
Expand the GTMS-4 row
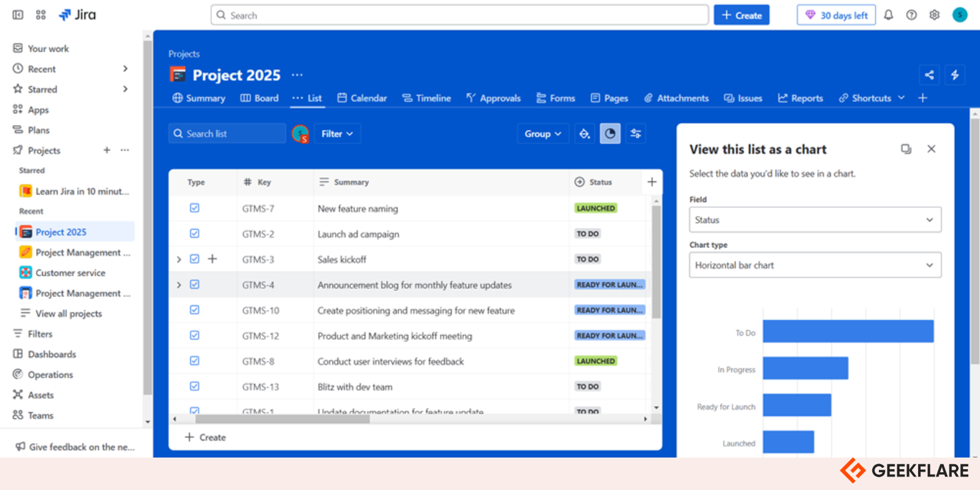[x=179, y=285]
